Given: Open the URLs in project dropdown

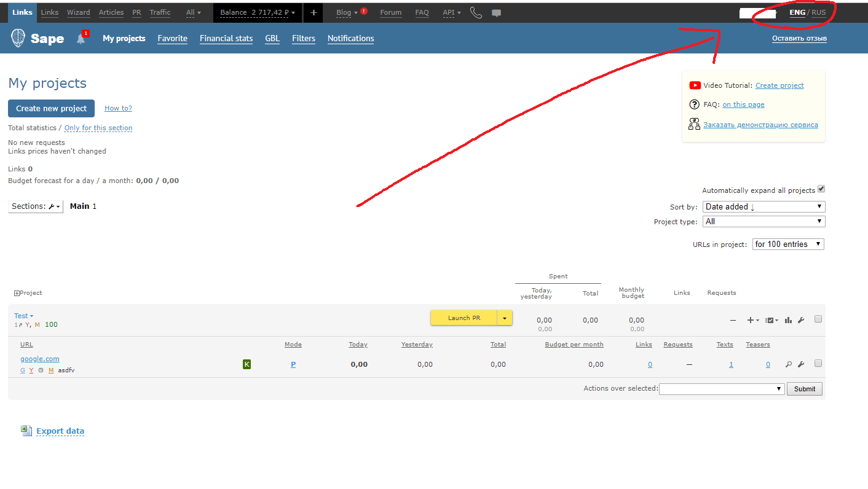Looking at the screenshot, I should click(788, 244).
